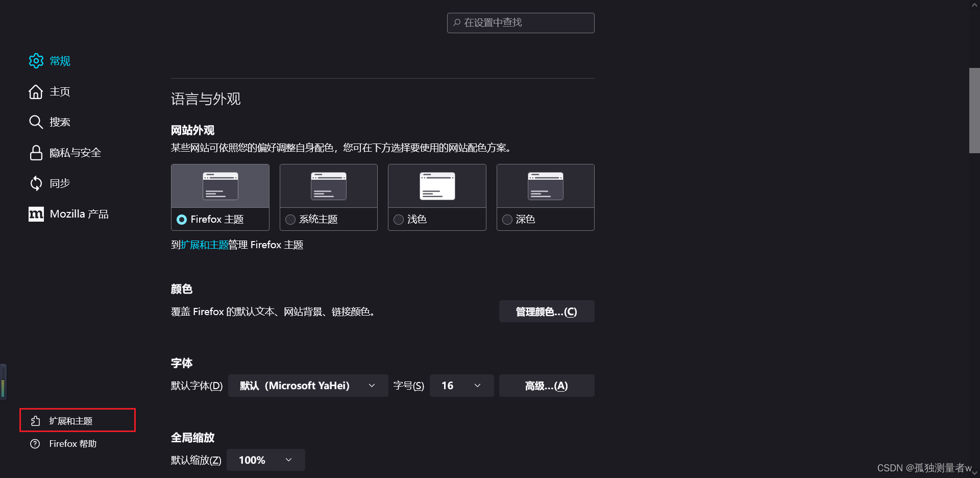Click the light theme preview thumbnail

coord(437,186)
